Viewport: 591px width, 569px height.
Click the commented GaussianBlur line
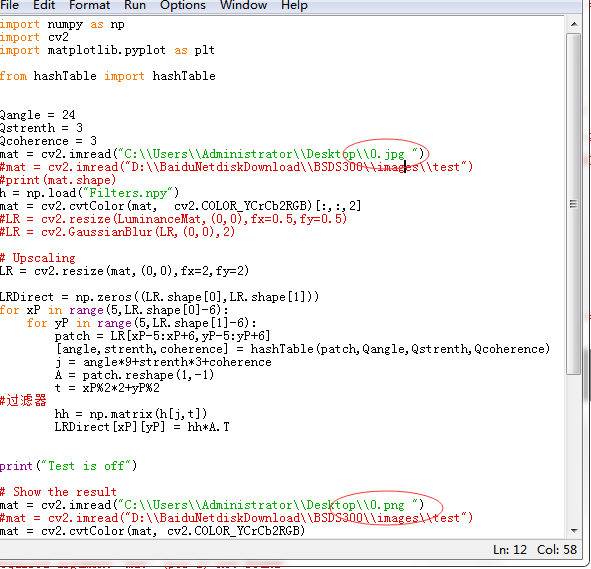(x=118, y=232)
